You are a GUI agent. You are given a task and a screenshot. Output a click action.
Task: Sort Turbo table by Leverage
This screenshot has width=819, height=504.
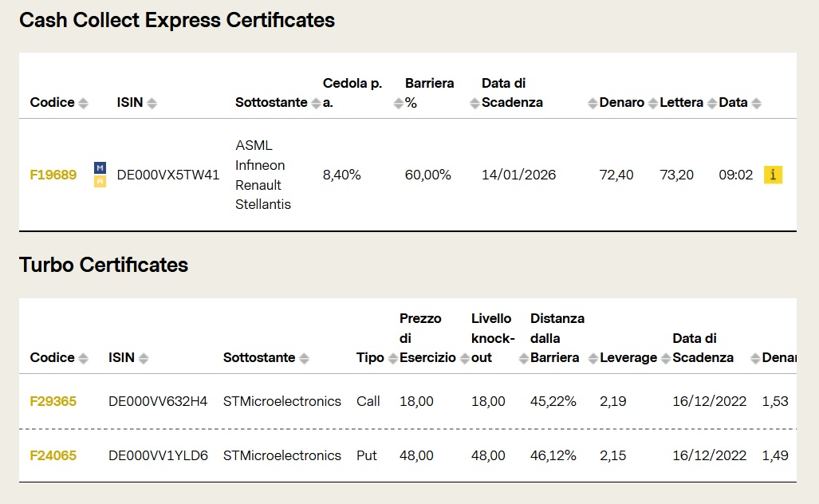[x=665, y=358]
